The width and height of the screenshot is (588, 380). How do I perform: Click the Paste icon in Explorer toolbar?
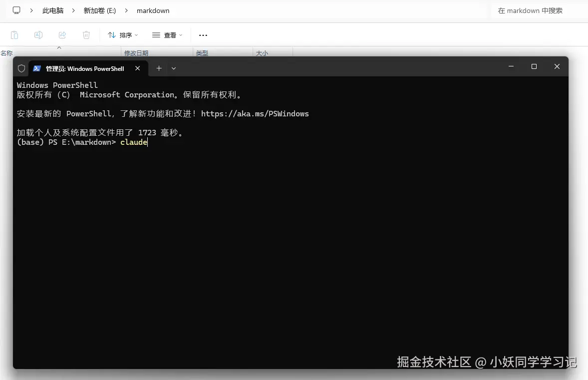point(14,35)
